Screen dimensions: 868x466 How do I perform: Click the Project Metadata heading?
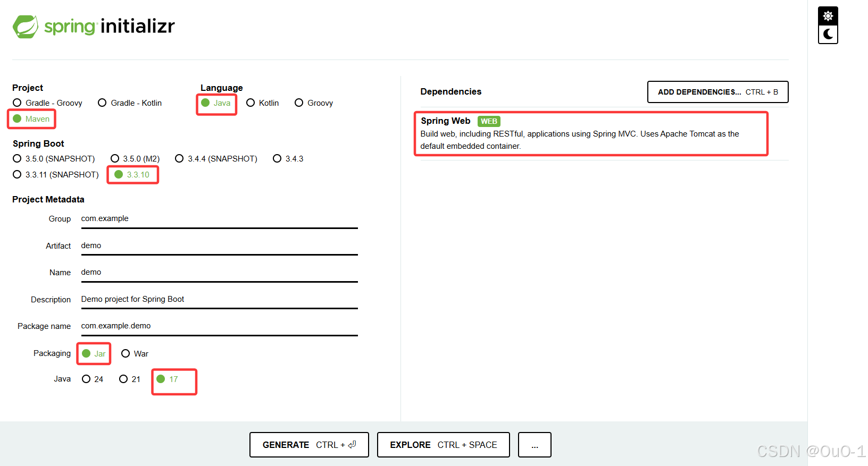pos(48,199)
